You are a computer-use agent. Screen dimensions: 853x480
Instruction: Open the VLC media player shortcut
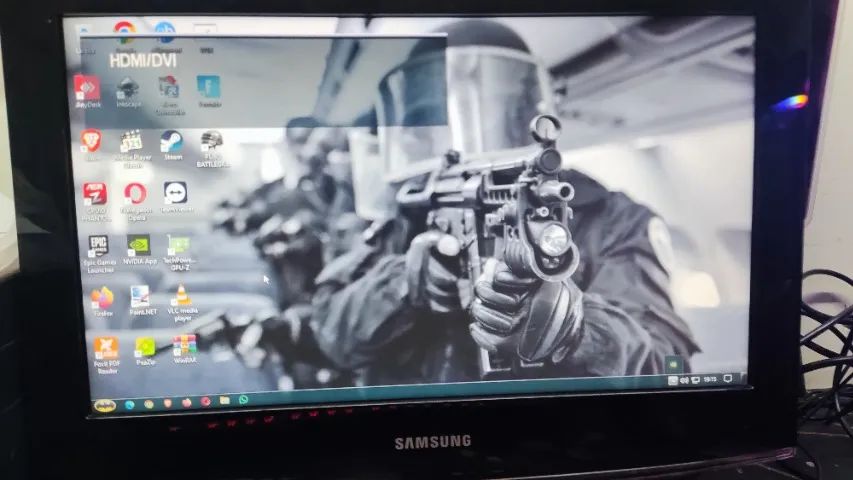(182, 303)
